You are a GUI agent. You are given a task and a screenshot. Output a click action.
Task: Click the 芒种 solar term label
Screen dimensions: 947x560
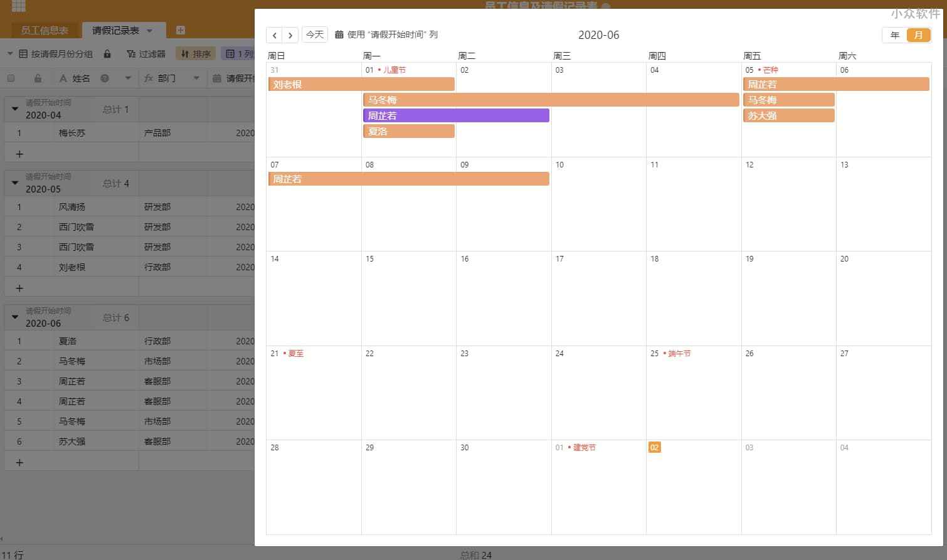pos(771,70)
